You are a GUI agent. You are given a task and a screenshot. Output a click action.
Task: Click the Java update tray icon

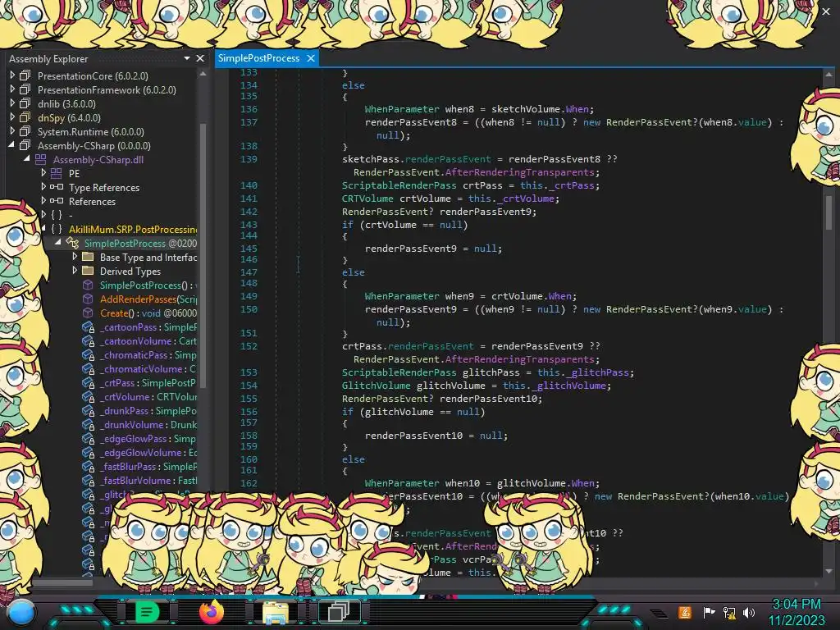pyautogui.click(x=685, y=612)
